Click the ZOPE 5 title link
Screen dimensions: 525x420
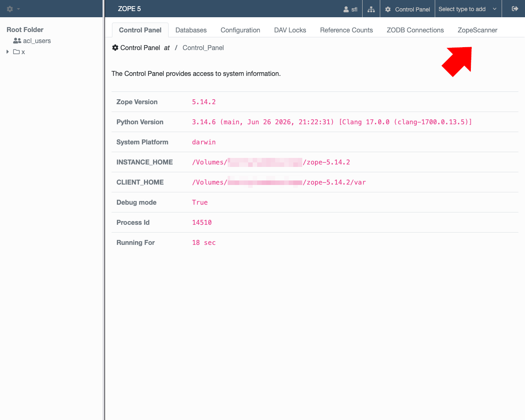pyautogui.click(x=129, y=9)
